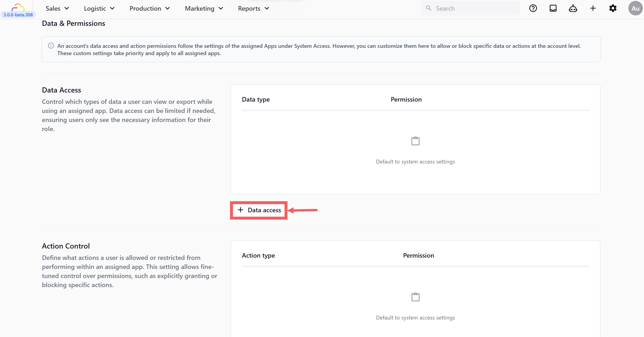The height and width of the screenshot is (337, 644).
Task: Click the empty clipboard icon under Data type
Action: 415,141
